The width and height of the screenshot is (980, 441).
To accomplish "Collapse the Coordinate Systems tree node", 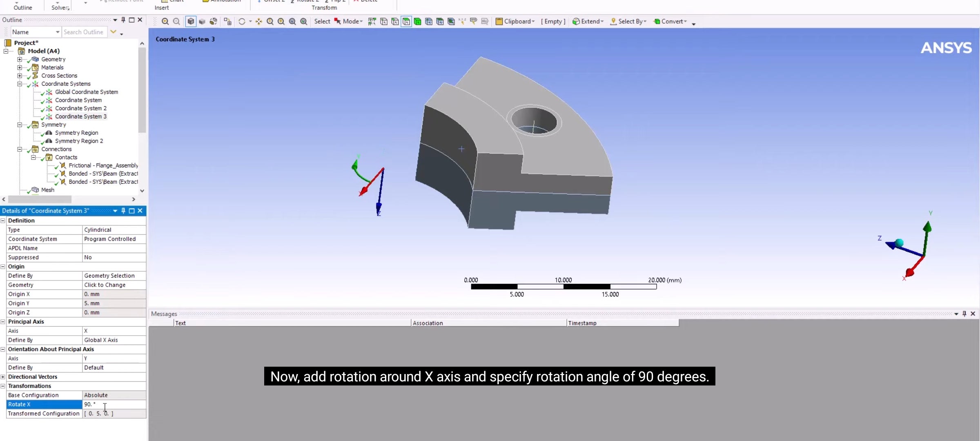I will pyautogui.click(x=19, y=84).
